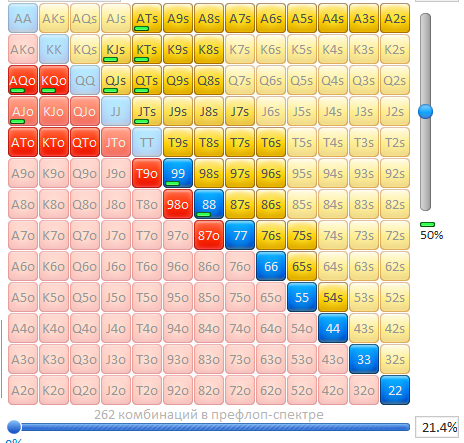
Task: Click the horizontal range percentage slider handle
Action: 14,427
